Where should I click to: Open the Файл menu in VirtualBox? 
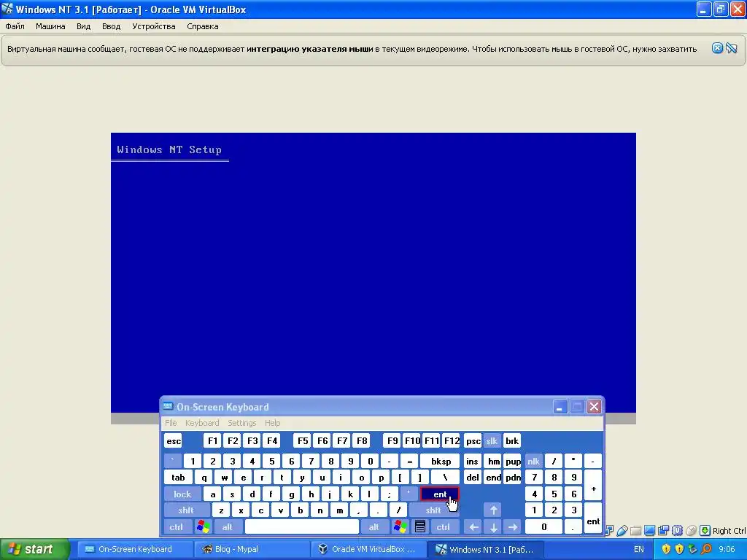[x=15, y=26]
